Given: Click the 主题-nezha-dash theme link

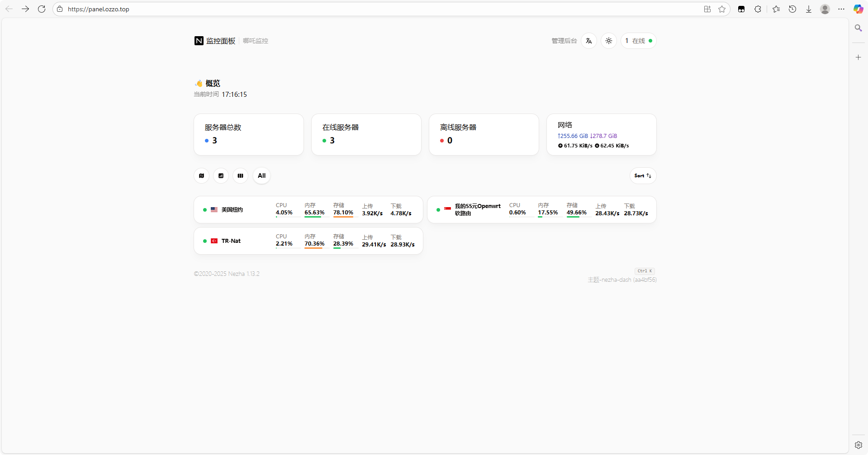Looking at the screenshot, I should [x=621, y=280].
